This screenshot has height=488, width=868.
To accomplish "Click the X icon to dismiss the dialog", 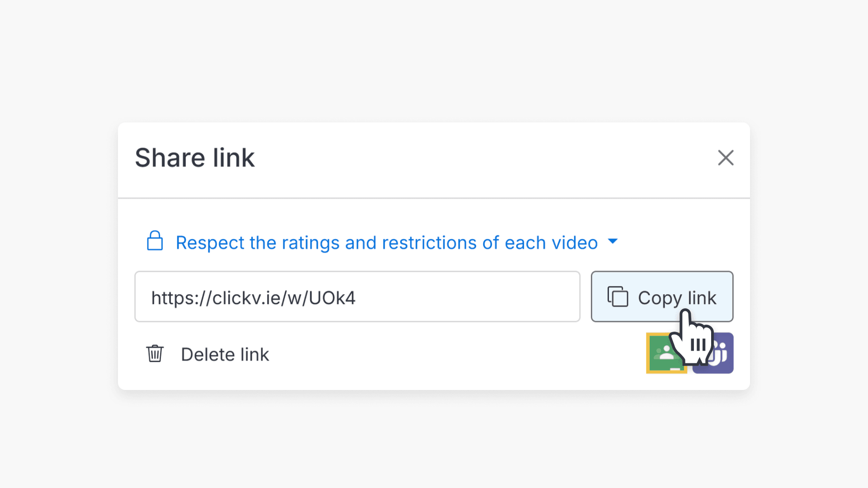I will click(x=726, y=158).
